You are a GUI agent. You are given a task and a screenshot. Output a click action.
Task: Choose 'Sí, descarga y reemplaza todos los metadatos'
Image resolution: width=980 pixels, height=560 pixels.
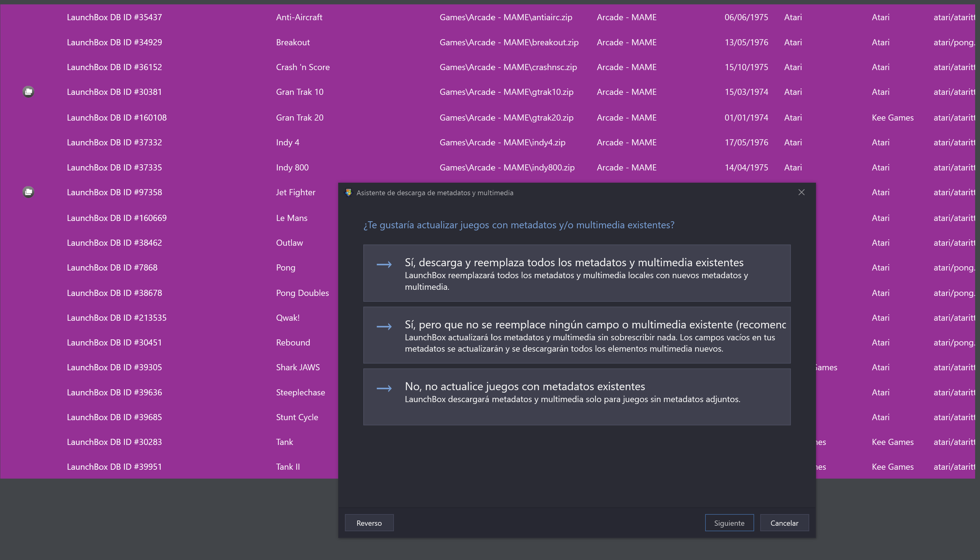(577, 273)
